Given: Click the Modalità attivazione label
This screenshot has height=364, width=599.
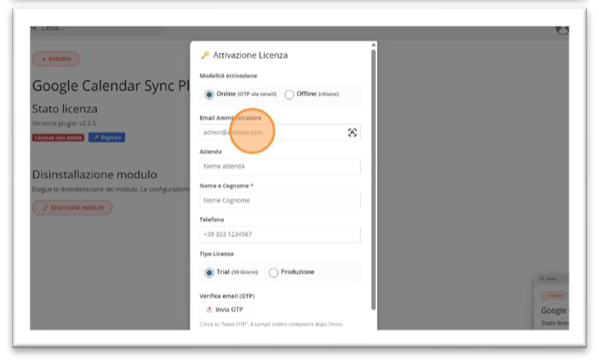Looking at the screenshot, I should pyautogui.click(x=229, y=76).
